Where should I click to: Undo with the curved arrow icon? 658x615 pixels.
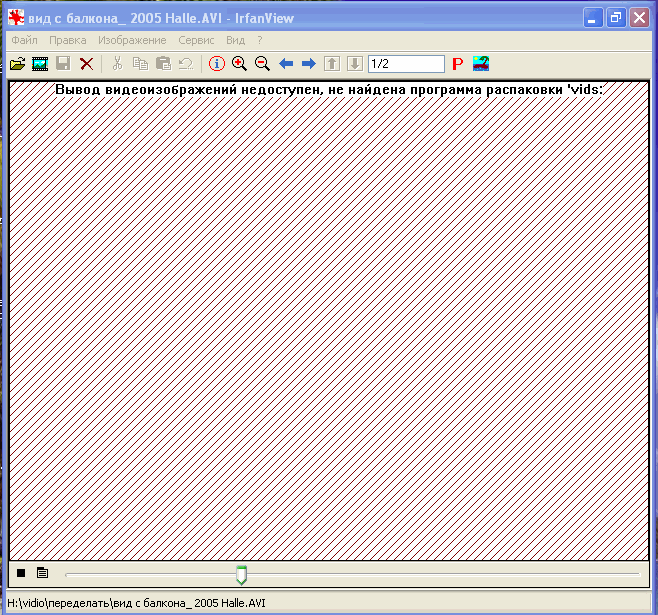186,64
